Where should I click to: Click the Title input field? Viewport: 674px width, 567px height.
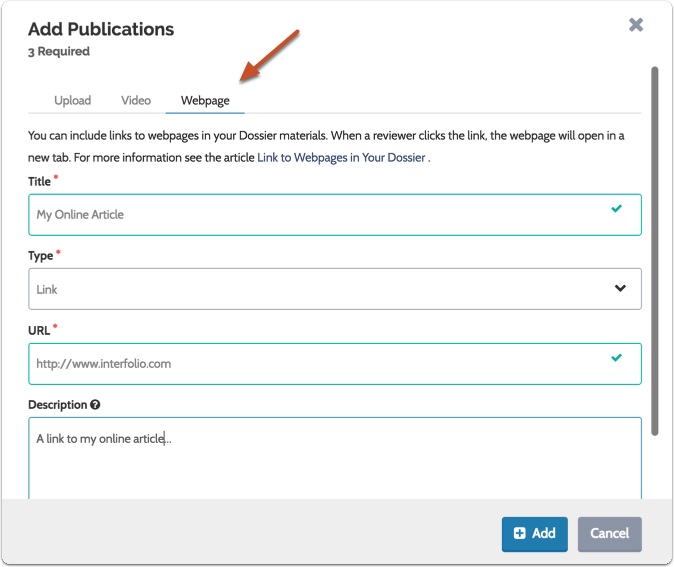pos(335,215)
